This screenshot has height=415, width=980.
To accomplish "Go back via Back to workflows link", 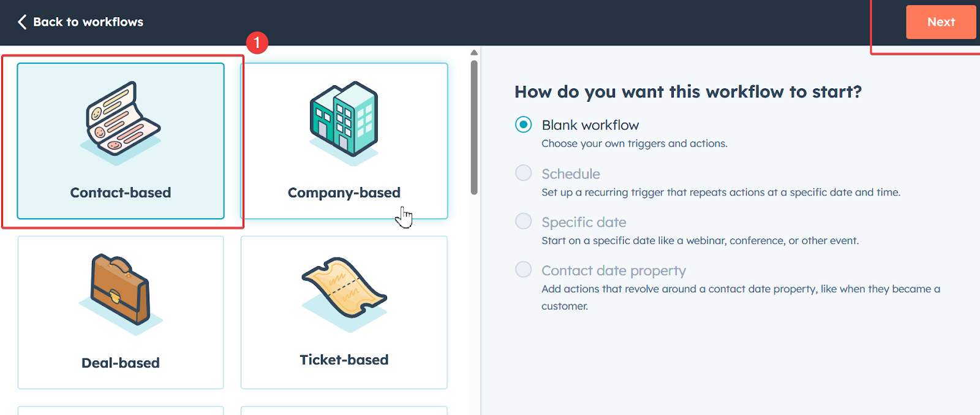I will tap(88, 22).
